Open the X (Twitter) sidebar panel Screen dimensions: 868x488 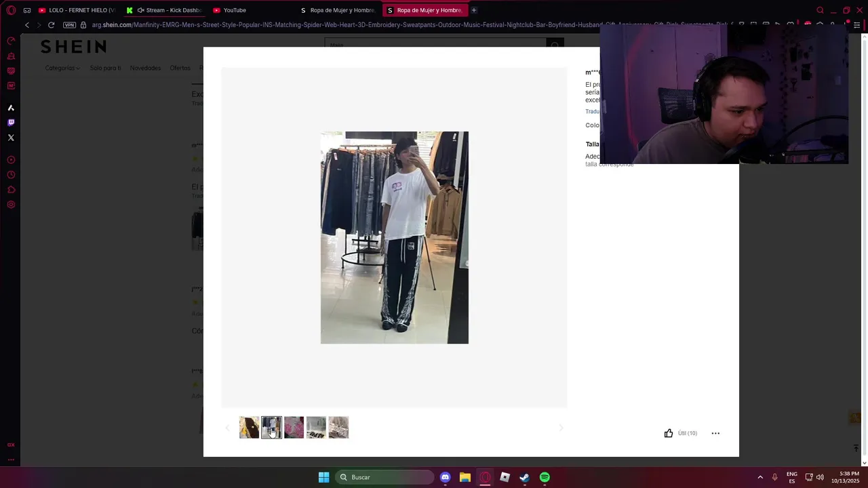click(x=11, y=138)
